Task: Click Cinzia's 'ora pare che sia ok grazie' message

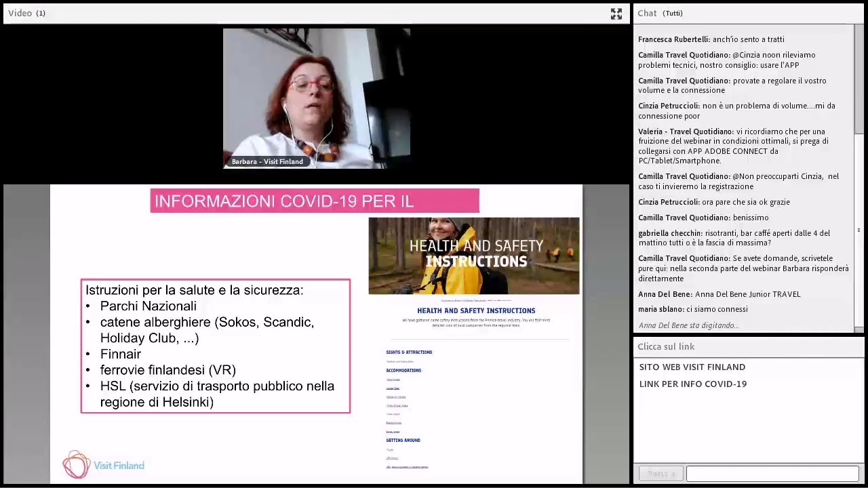Action: (714, 202)
